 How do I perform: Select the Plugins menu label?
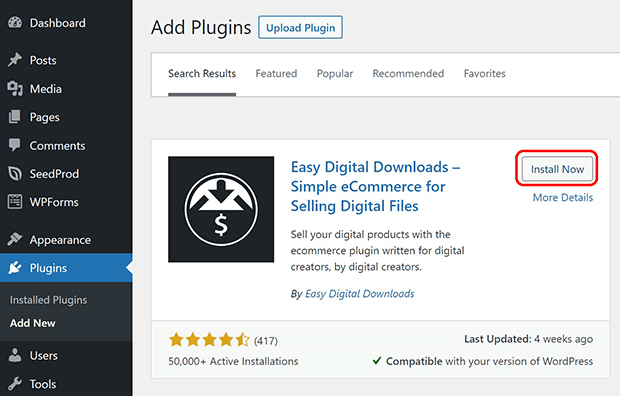[x=48, y=268]
